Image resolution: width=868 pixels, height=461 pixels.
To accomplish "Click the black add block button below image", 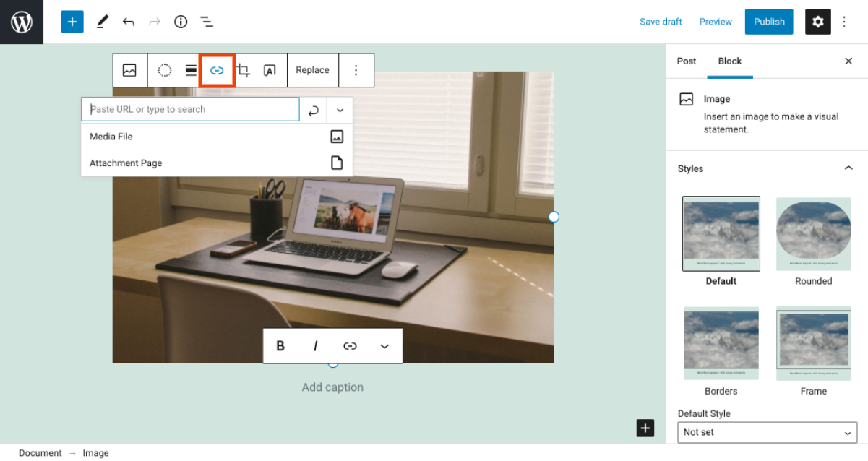I will click(x=645, y=428).
